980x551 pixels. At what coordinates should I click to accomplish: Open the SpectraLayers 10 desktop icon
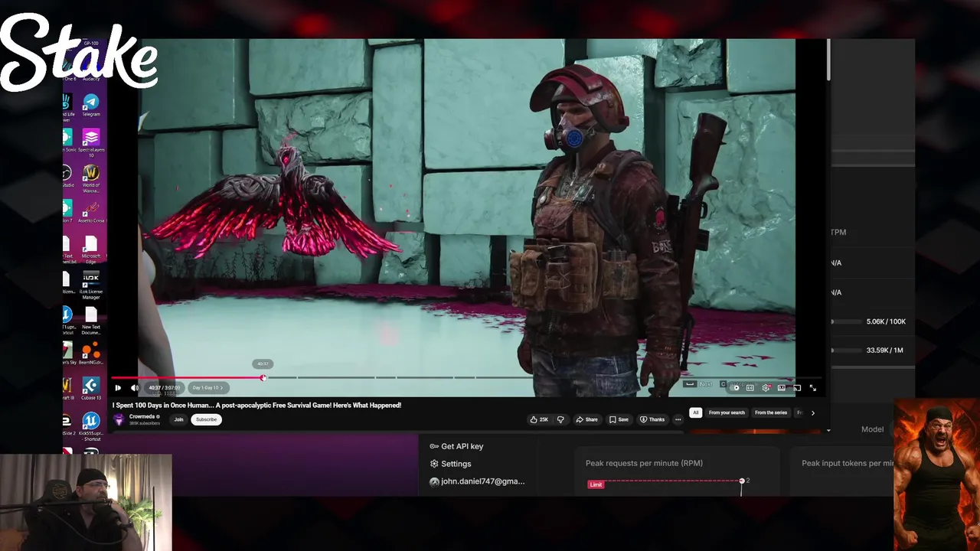(x=91, y=142)
